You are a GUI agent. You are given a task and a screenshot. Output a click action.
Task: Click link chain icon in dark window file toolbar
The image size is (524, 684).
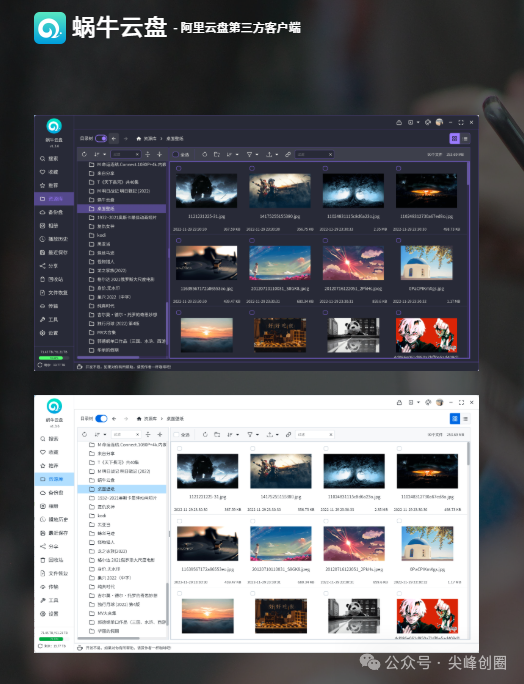pos(288,154)
